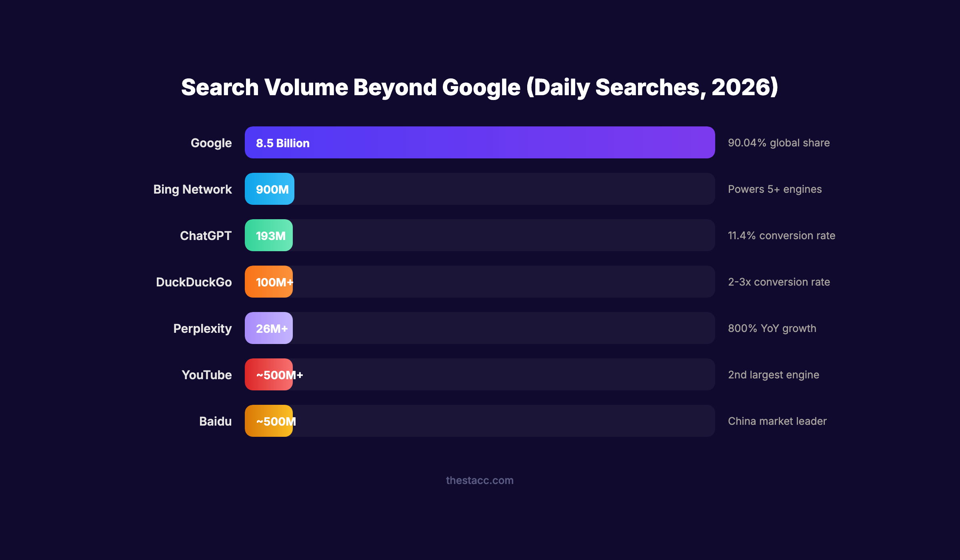960x560 pixels.
Task: Select the Google row label
Action: pyautogui.click(x=211, y=142)
